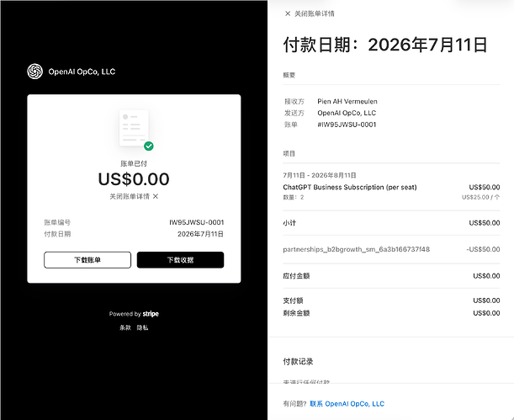Click the X after 关闭账单详情 under US$0.00

[156, 196]
